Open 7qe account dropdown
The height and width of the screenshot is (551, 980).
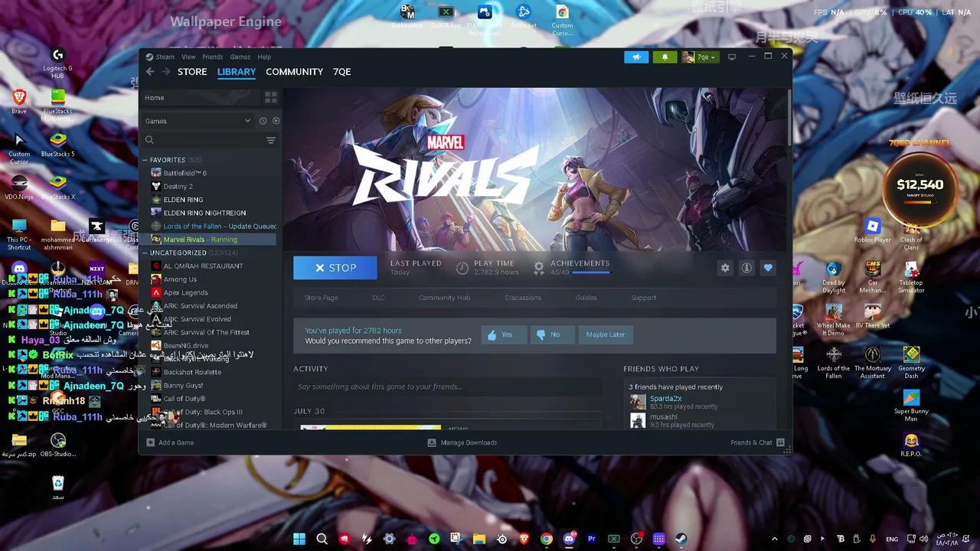click(700, 57)
